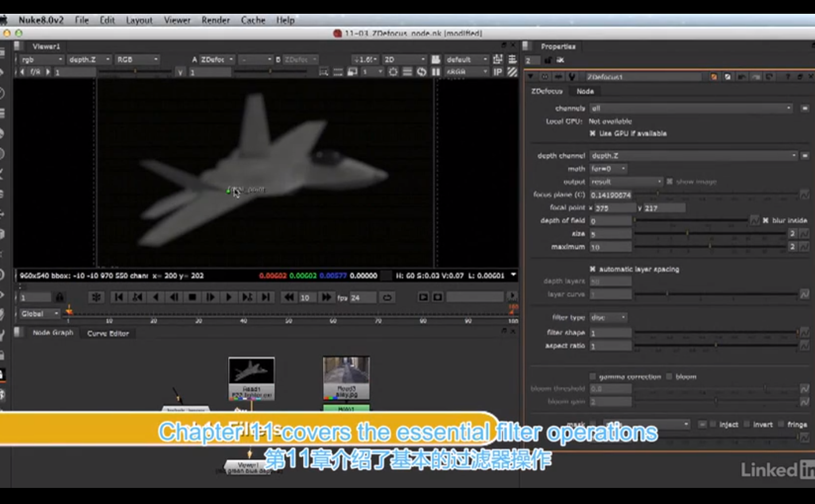
Task: Open the Edit menu
Action: click(x=107, y=20)
